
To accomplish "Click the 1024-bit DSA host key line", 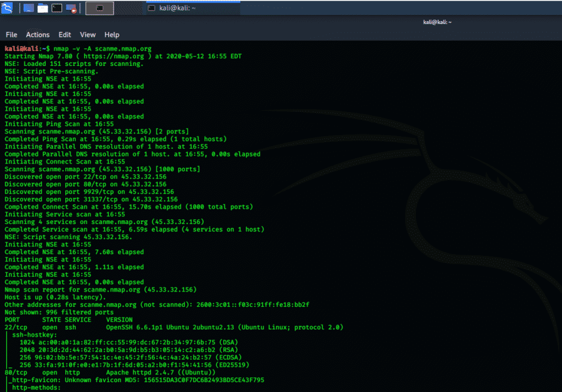I will click(x=128, y=343).
